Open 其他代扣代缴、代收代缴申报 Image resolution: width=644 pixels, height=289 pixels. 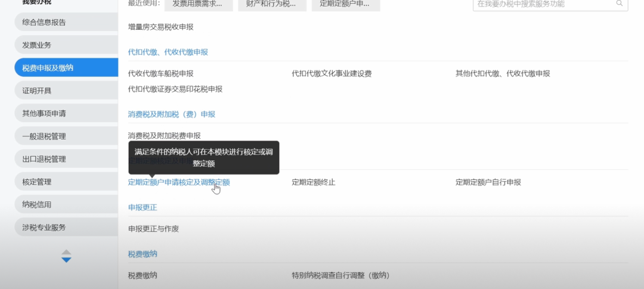coord(503,74)
